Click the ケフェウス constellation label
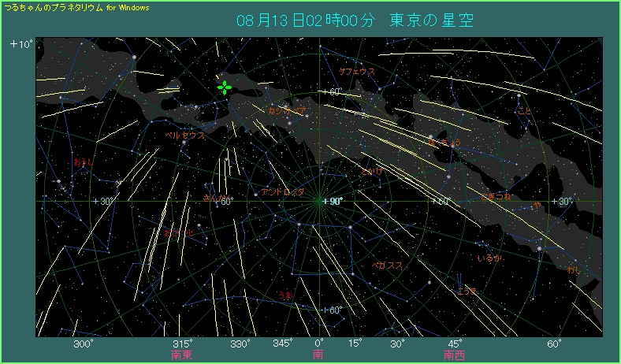 coord(356,71)
